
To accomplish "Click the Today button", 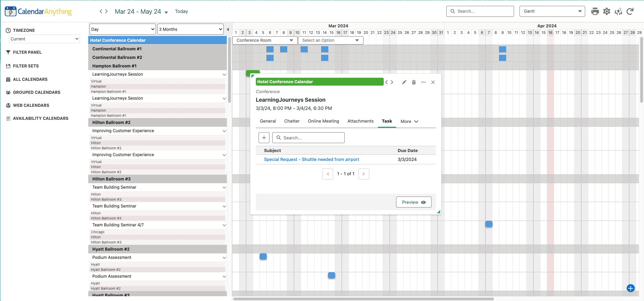I will click(x=181, y=11).
